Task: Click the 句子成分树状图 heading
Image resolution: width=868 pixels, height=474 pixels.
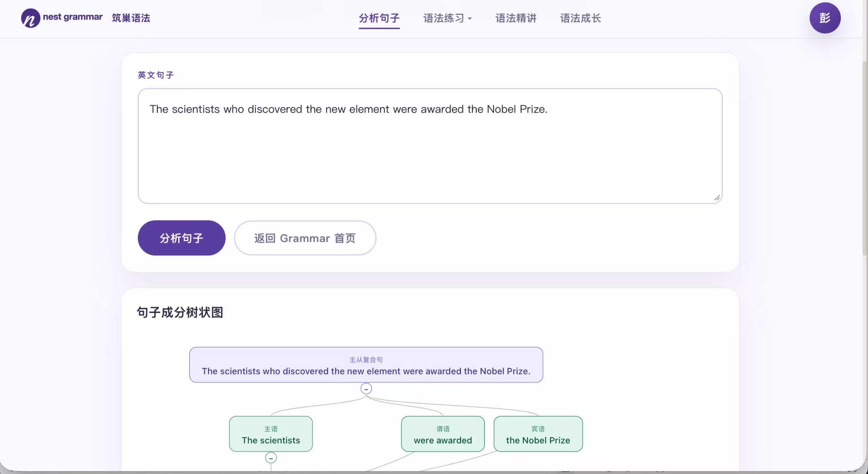Action: (180, 312)
